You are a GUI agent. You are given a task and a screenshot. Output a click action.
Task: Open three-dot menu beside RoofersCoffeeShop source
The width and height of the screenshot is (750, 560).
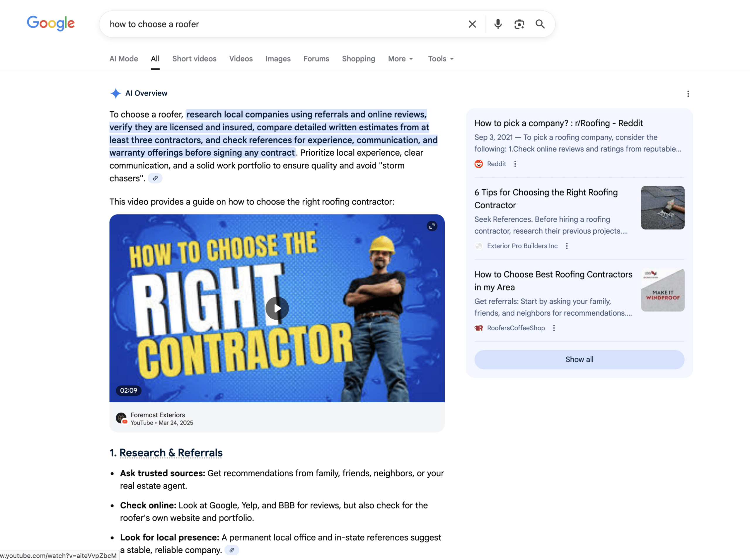coord(554,328)
